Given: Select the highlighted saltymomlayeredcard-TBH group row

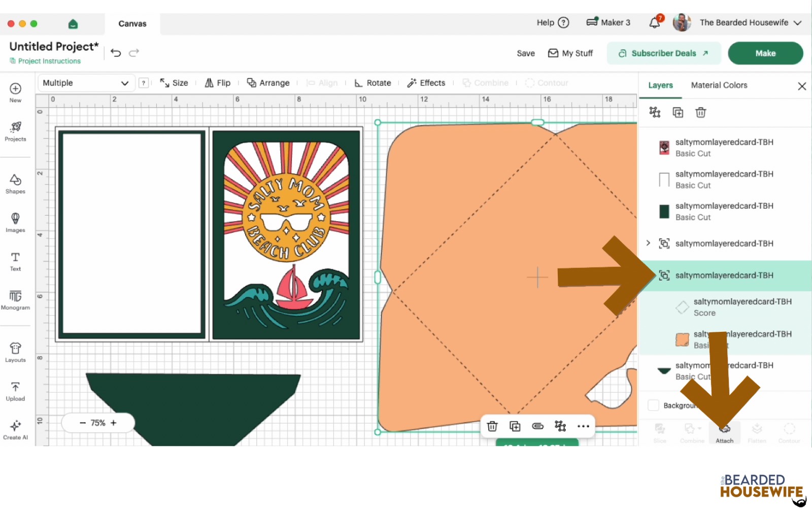Looking at the screenshot, I should click(x=725, y=276).
